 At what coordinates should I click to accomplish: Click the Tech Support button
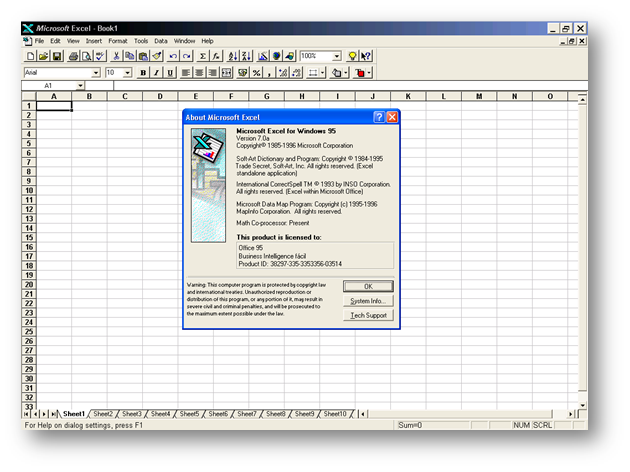pyautogui.click(x=368, y=315)
